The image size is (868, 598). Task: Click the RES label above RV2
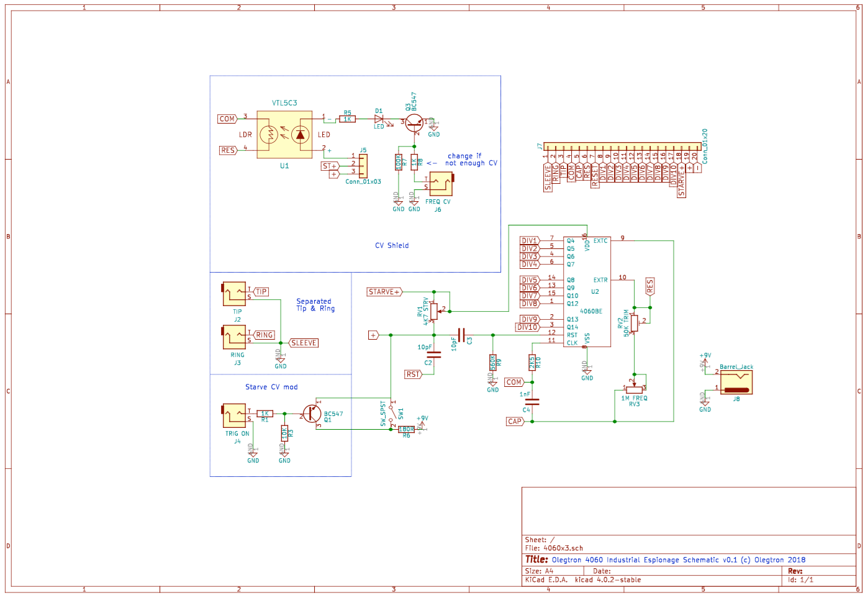click(x=650, y=286)
